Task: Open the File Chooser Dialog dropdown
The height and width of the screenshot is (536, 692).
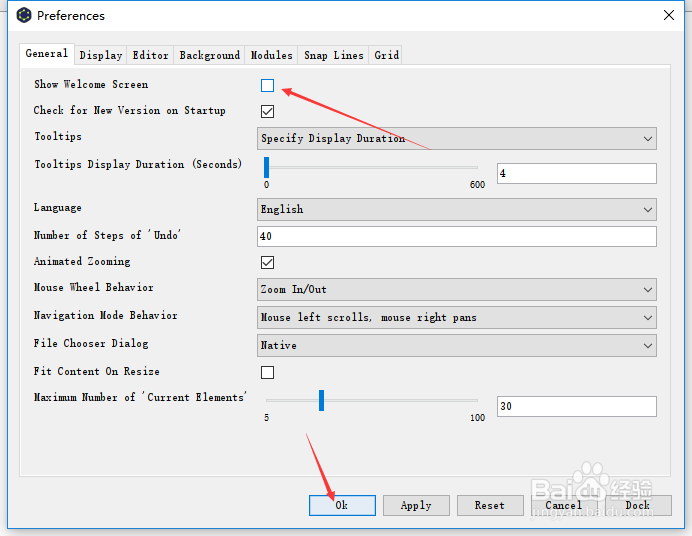Action: pos(457,345)
